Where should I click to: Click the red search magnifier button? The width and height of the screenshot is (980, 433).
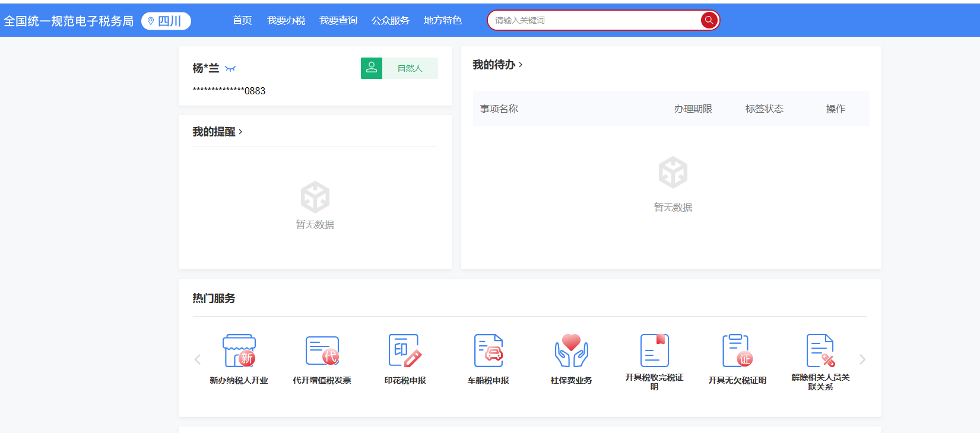pos(709,20)
